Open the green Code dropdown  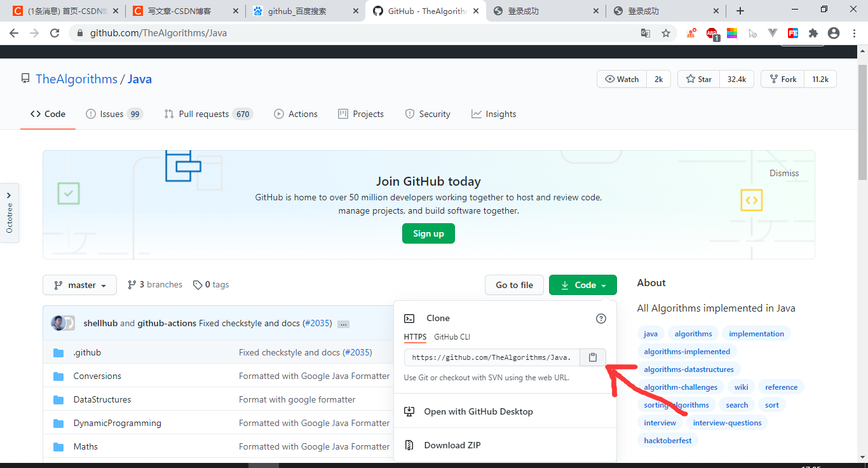click(583, 285)
